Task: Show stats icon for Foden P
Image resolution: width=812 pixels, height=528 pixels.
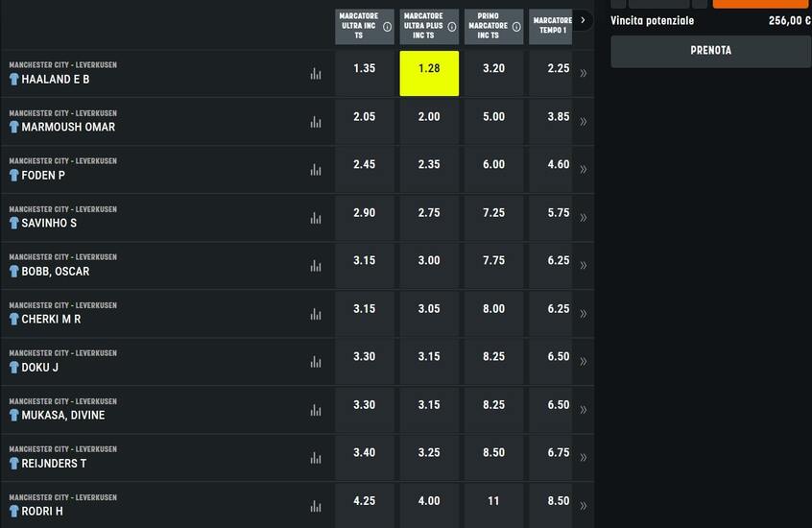Action: pyautogui.click(x=316, y=170)
